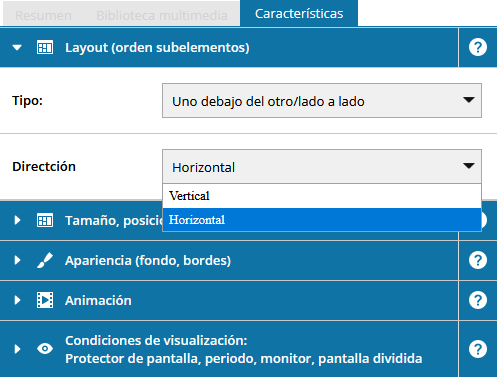The height and width of the screenshot is (377, 497).
Task: Open help for Condiciones de visualización
Action: 478,349
